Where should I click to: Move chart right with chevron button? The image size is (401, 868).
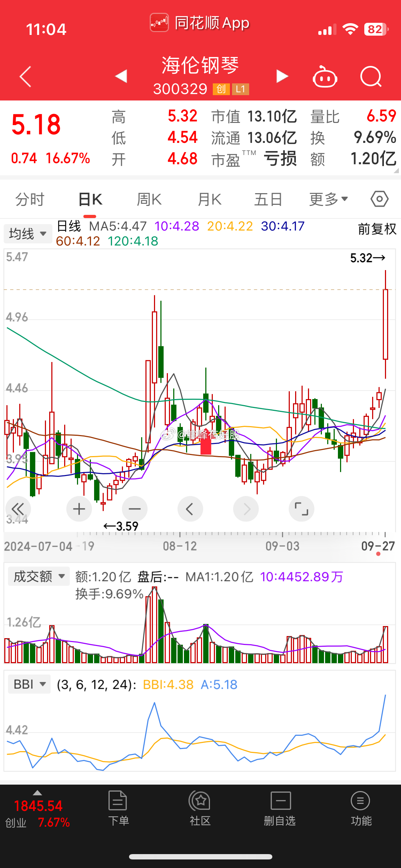[x=246, y=509]
